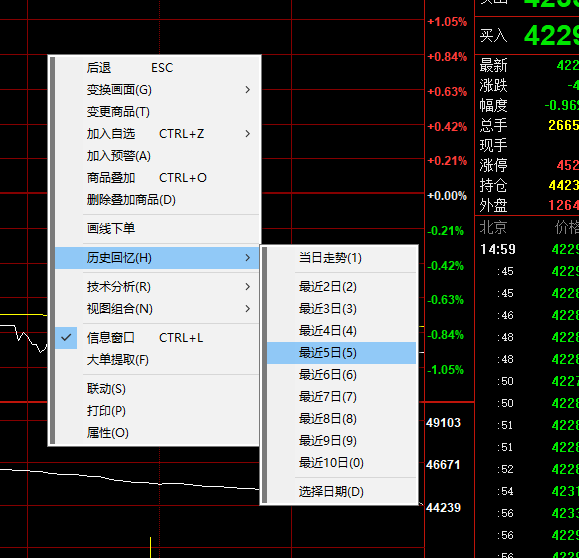Click the 买入 buy price label
This screenshot has height=558, width=579.
[493, 36]
